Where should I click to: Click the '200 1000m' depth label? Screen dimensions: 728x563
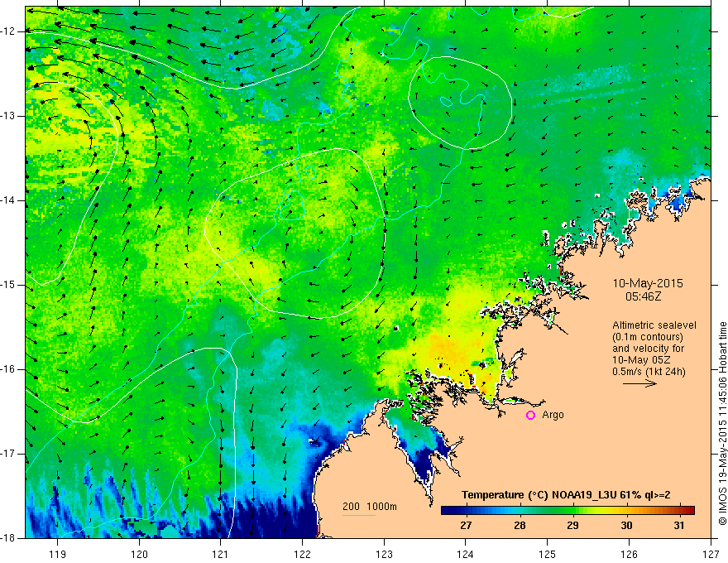[x=370, y=507]
